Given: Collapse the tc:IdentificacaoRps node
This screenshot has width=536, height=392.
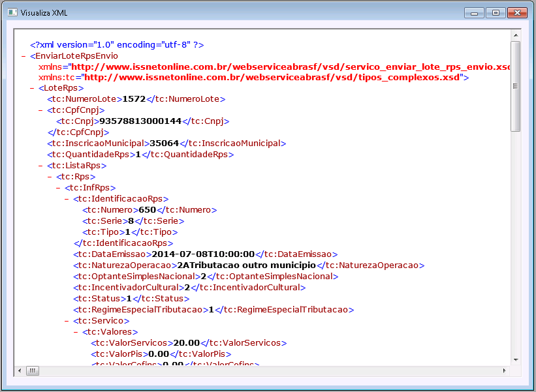Looking at the screenshot, I should click(67, 199).
